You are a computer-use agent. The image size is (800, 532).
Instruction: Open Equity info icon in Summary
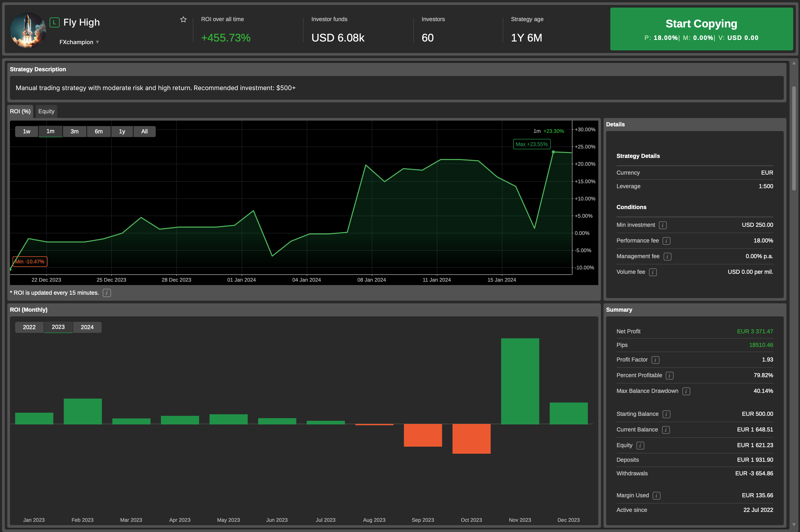click(x=640, y=446)
